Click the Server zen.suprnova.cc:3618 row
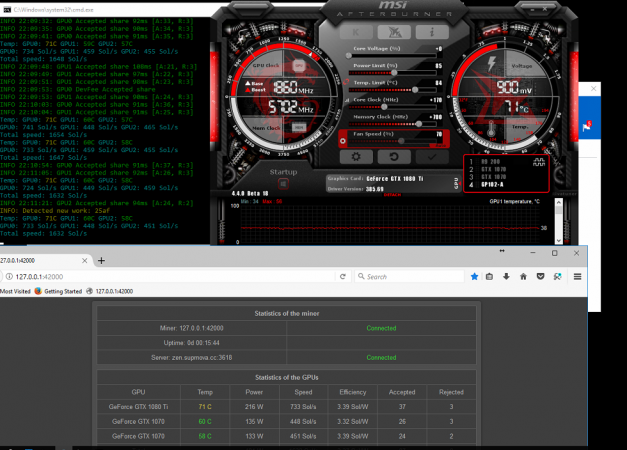Screen dimensions: 627x450 tap(286, 358)
